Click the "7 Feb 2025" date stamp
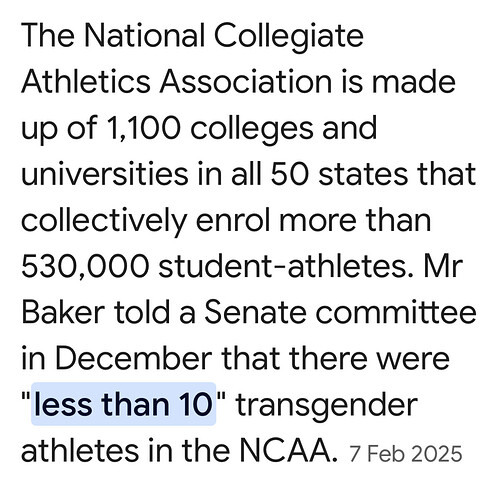This screenshot has width=502, height=499. click(x=405, y=454)
